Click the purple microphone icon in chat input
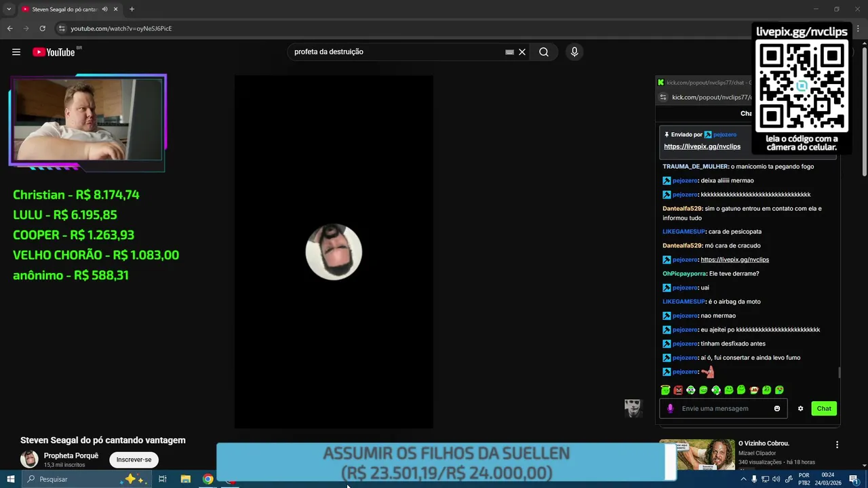The image size is (868, 488). tap(670, 409)
